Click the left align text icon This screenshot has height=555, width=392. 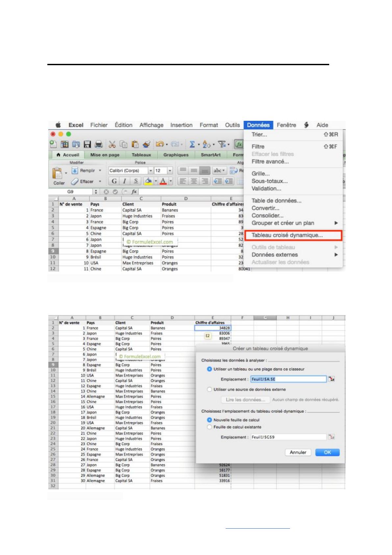tap(183, 181)
